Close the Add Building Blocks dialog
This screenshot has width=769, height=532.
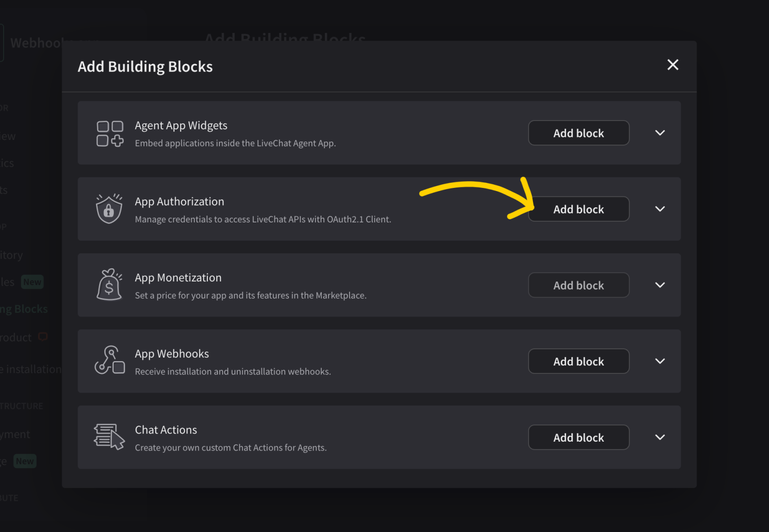[673, 65]
